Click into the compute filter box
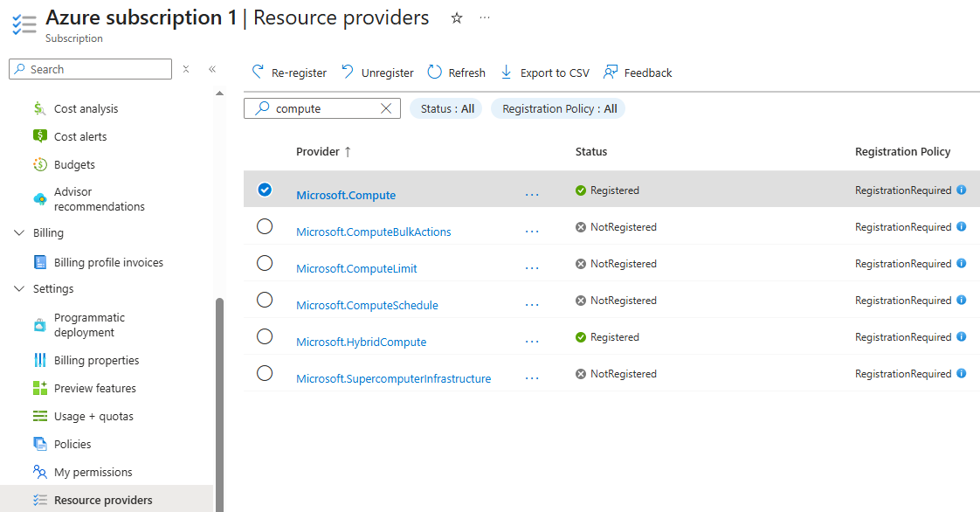This screenshot has width=980, height=512. [x=322, y=108]
